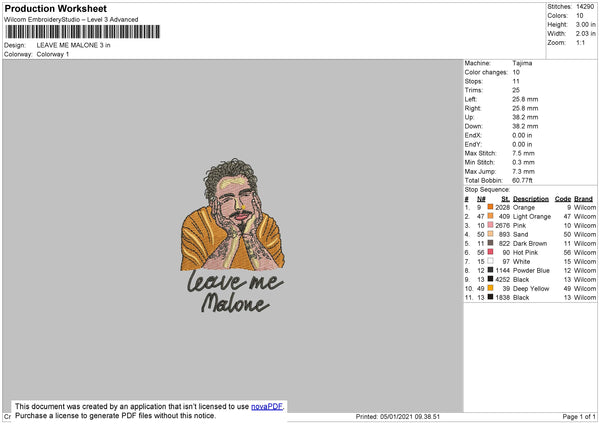The image size is (600, 424).
Task: Click the 'EndY:' label
Action: (473, 144)
